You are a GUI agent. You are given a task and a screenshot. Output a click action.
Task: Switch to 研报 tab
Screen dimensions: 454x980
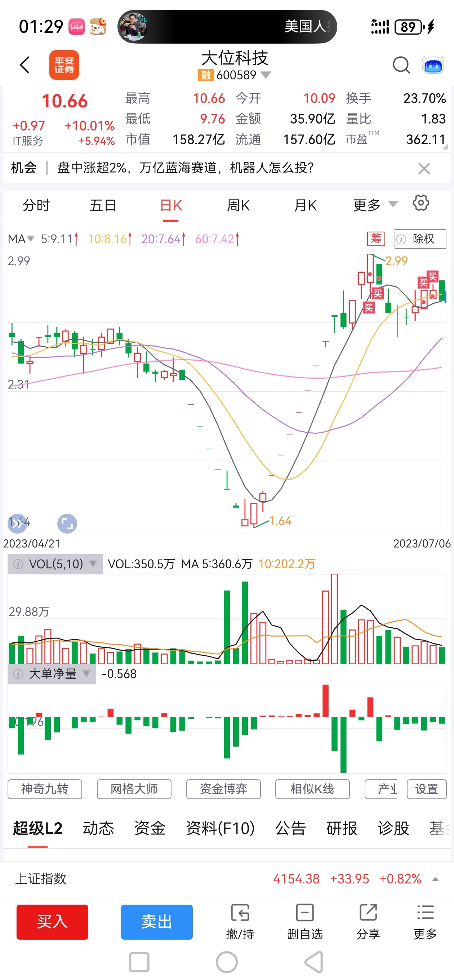342,828
